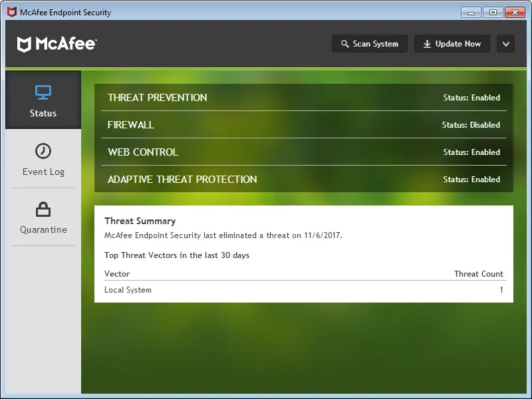Click the Update Now button

(452, 44)
